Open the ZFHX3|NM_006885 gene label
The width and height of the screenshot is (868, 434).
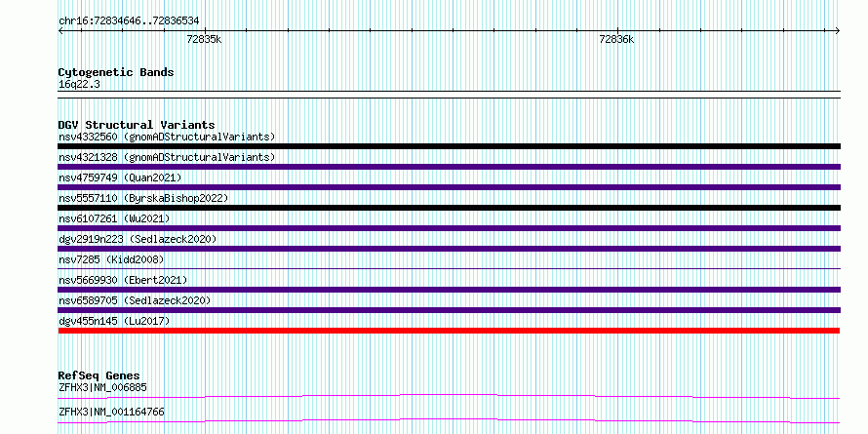pos(102,387)
